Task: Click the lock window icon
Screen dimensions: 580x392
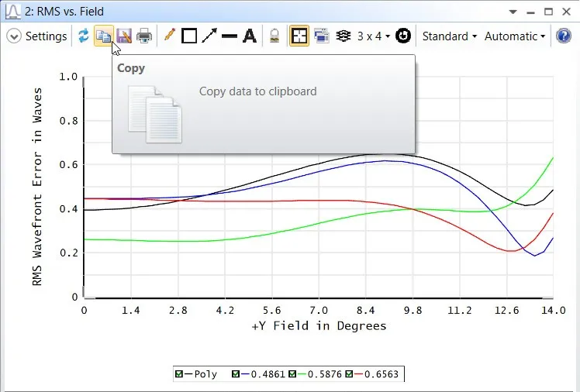Action: pos(274,36)
